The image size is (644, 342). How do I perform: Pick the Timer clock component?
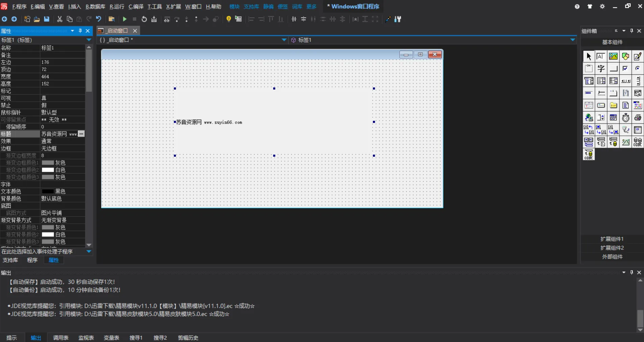coord(626,118)
